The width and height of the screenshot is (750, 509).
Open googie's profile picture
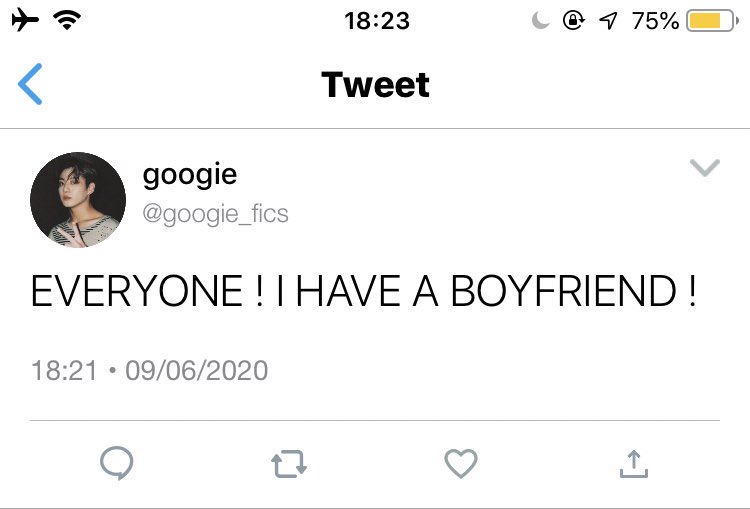pyautogui.click(x=78, y=199)
